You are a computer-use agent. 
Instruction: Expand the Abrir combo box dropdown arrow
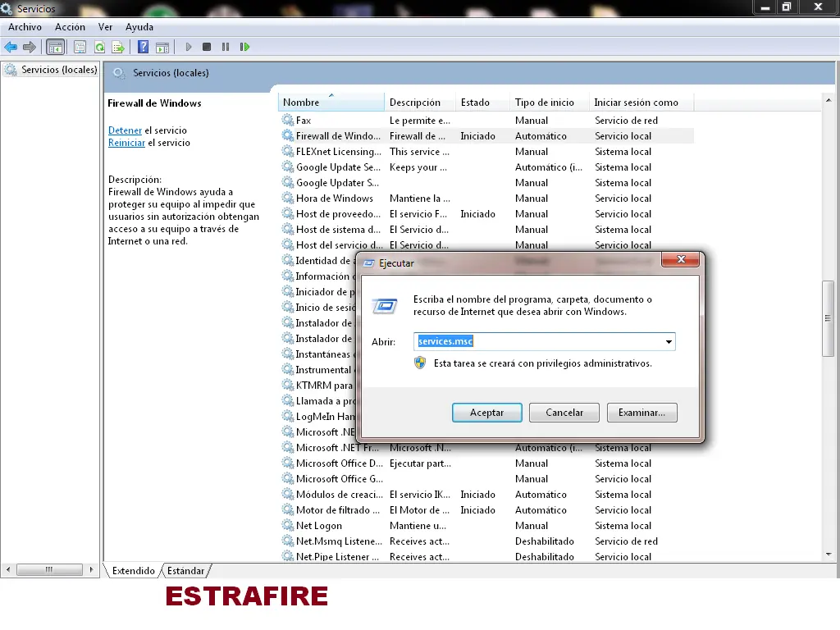tap(669, 342)
